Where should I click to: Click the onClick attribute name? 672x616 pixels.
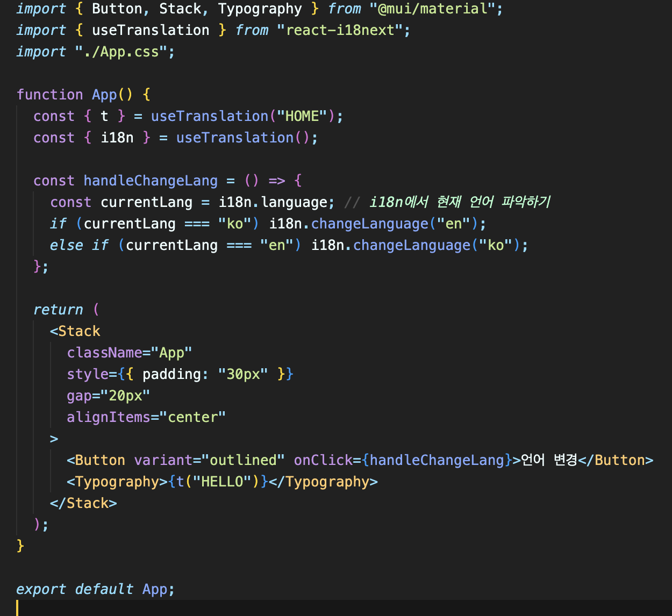(323, 460)
